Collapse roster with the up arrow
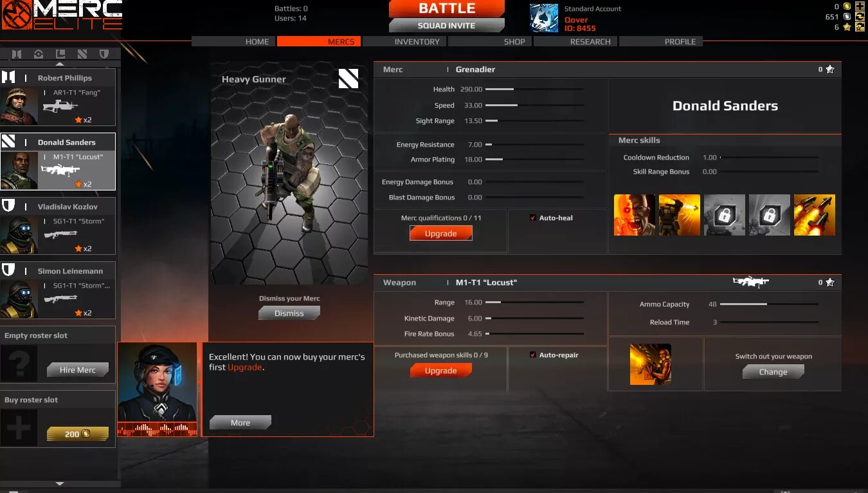This screenshot has height=493, width=868. click(x=60, y=64)
